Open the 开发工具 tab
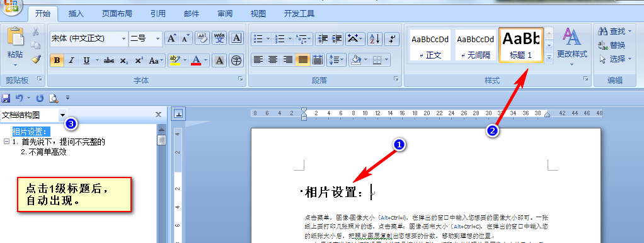Image resolution: width=644 pixels, height=243 pixels. tap(299, 14)
